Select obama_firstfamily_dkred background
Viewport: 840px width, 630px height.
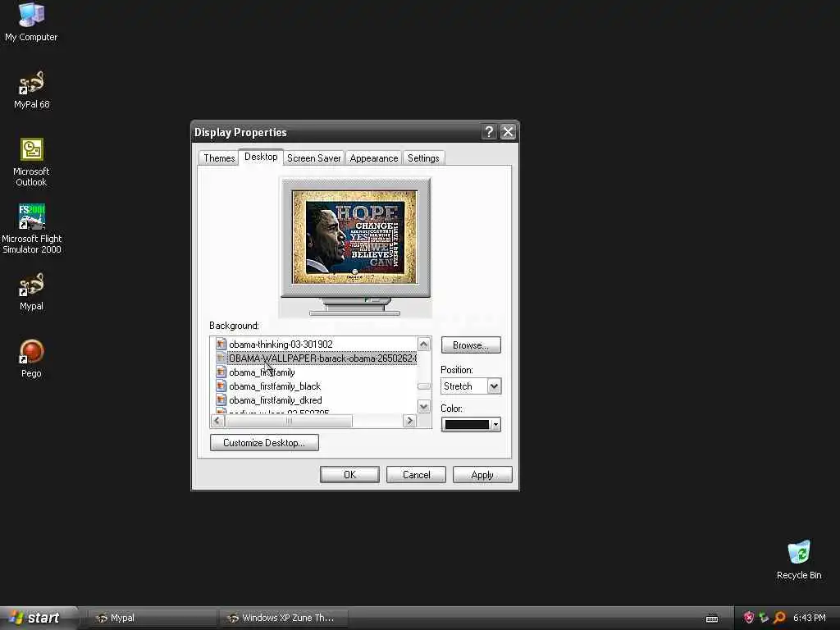click(x=276, y=399)
